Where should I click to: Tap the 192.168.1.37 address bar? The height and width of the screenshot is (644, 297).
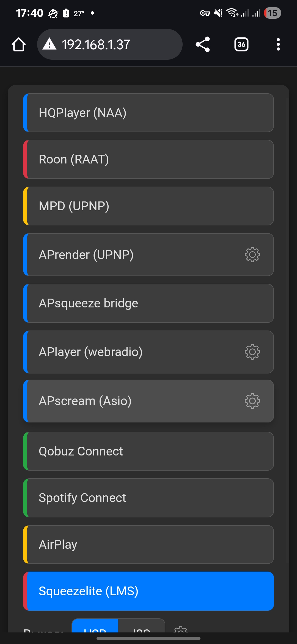pos(110,44)
